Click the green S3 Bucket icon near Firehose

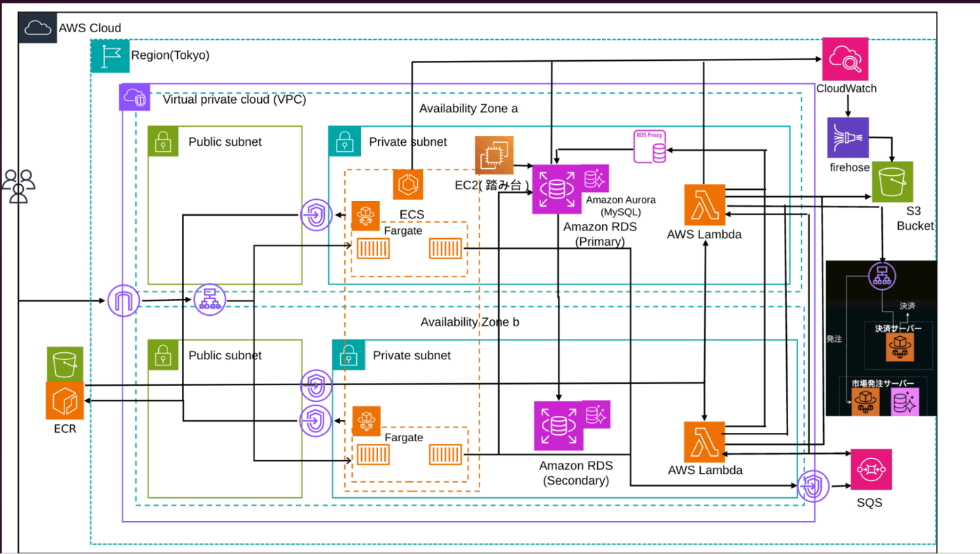coord(892,182)
